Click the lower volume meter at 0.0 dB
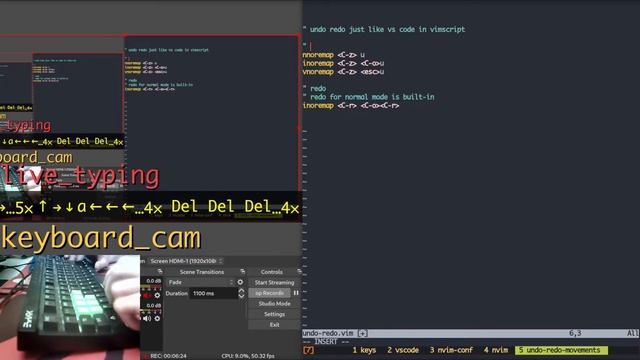The image size is (640, 360). (151, 312)
